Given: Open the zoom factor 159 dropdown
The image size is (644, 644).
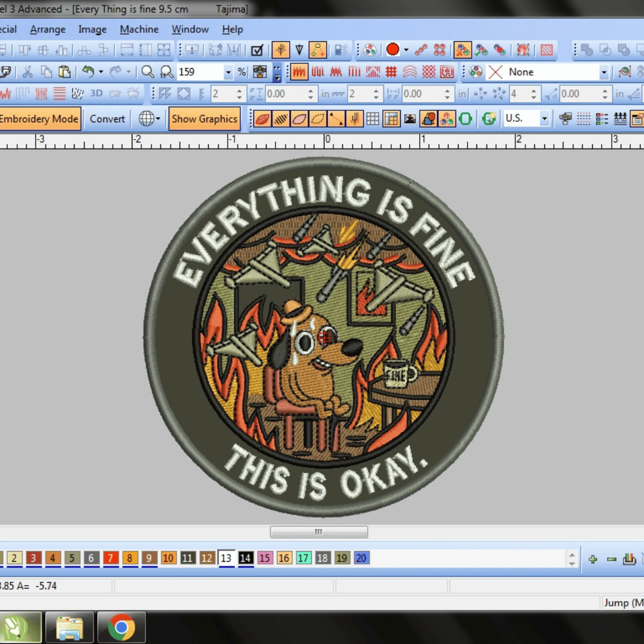Looking at the screenshot, I should tap(228, 72).
